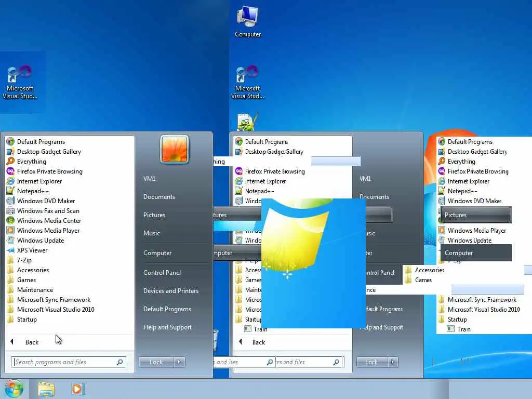Click the Windows Start orb on taskbar
This screenshot has height=399, width=532.
(14, 389)
